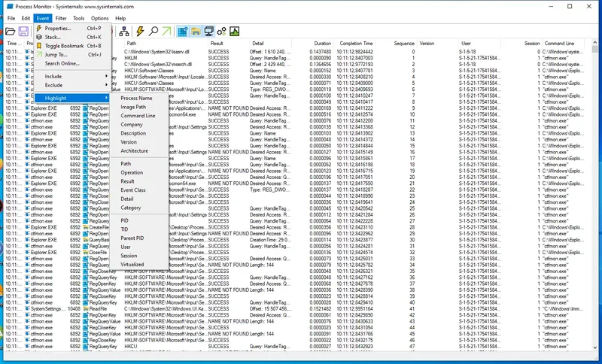The height and width of the screenshot is (364, 602).
Task: Click green arrow icon beside Jump To entry
Action: 39,54
